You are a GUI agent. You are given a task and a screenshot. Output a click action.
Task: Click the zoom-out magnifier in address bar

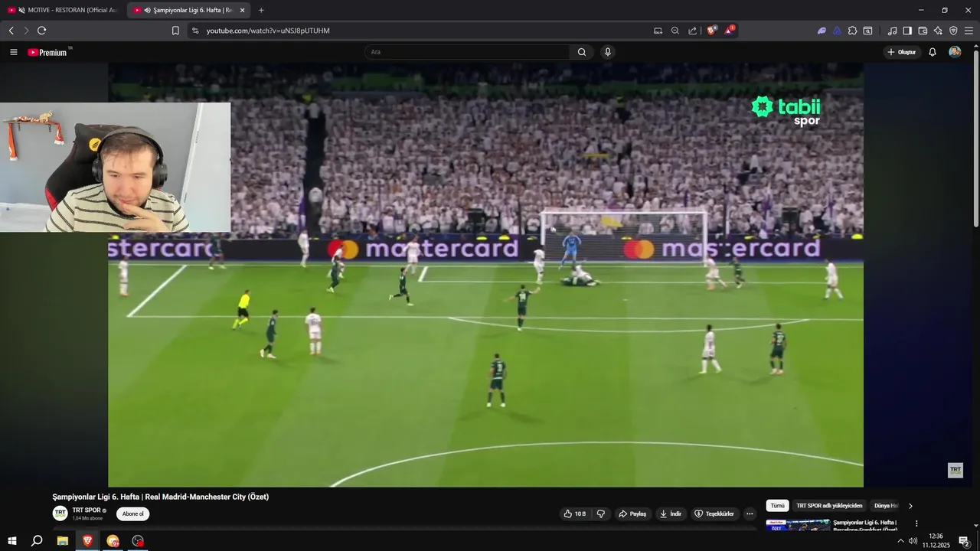point(675,31)
